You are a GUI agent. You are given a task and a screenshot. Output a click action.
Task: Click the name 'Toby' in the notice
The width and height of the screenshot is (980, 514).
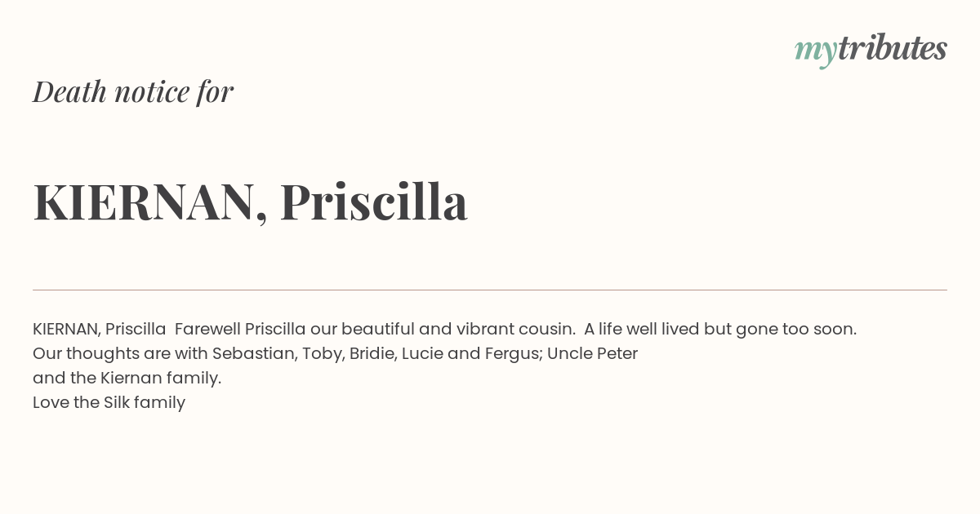tap(321, 355)
